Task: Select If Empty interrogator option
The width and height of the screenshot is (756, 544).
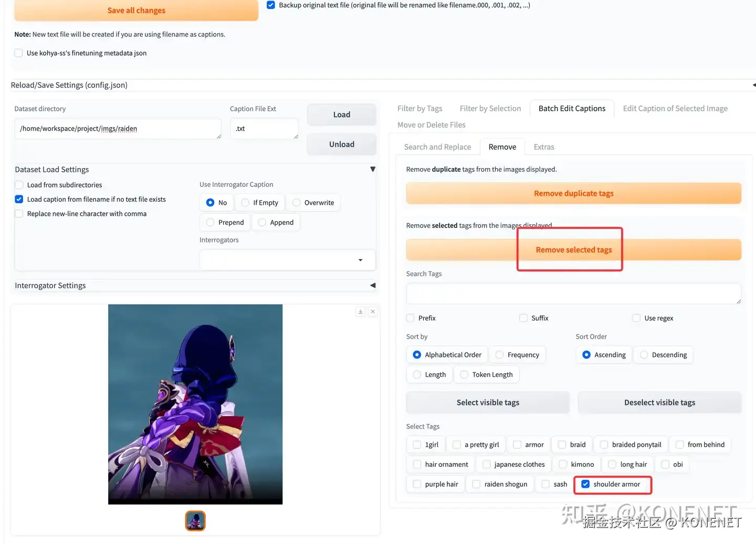Action: (x=259, y=203)
